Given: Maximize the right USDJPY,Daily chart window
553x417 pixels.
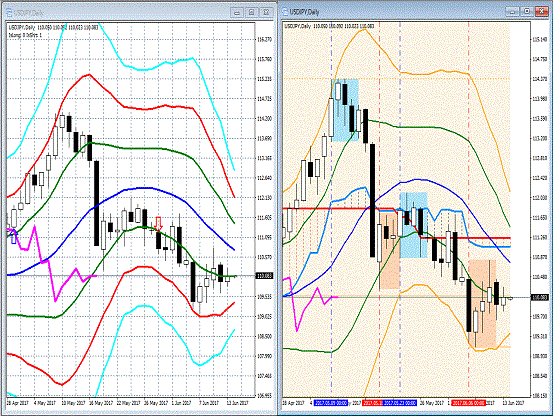Looking at the screenshot, I should click(527, 12).
